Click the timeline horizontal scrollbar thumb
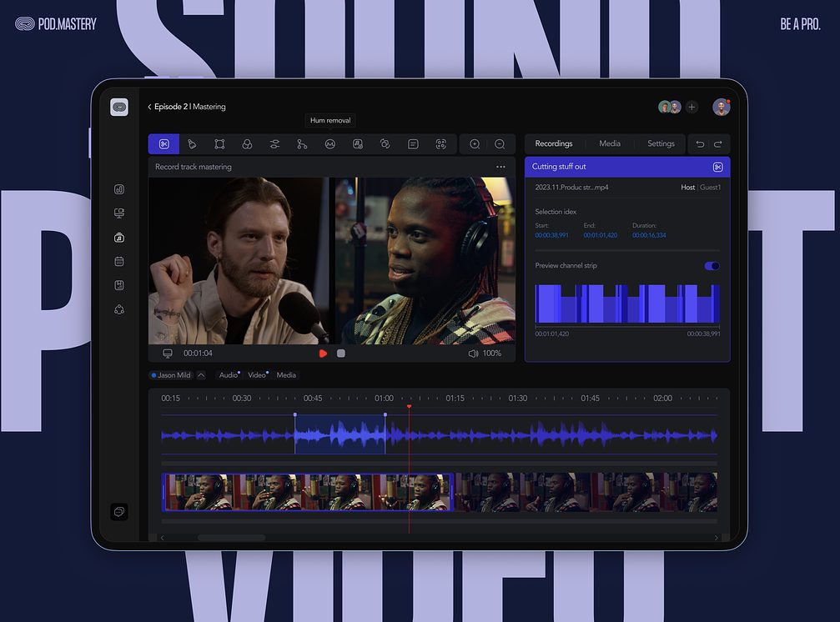The width and height of the screenshot is (840, 622). 231,538
